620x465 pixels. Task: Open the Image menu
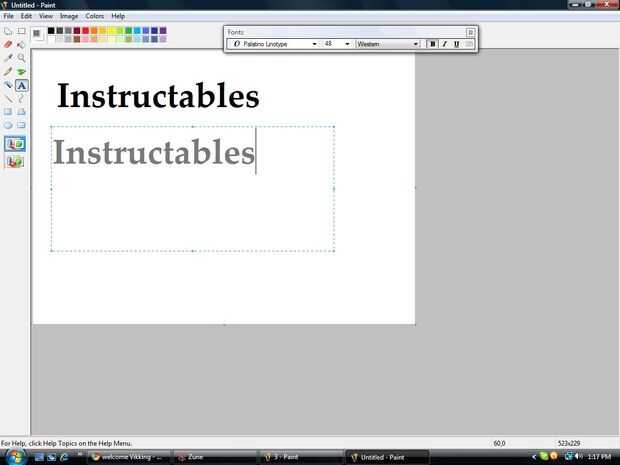69,16
